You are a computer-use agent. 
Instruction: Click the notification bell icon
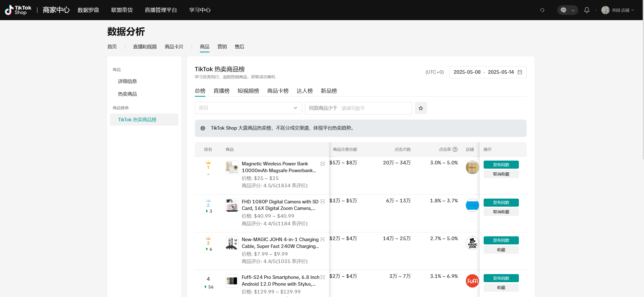pos(587,10)
